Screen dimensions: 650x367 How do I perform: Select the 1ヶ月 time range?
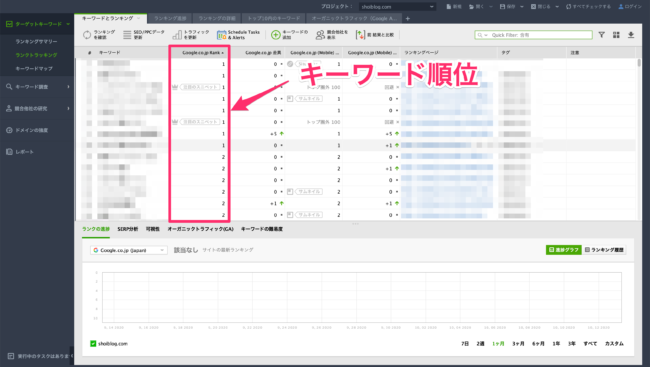click(498, 343)
